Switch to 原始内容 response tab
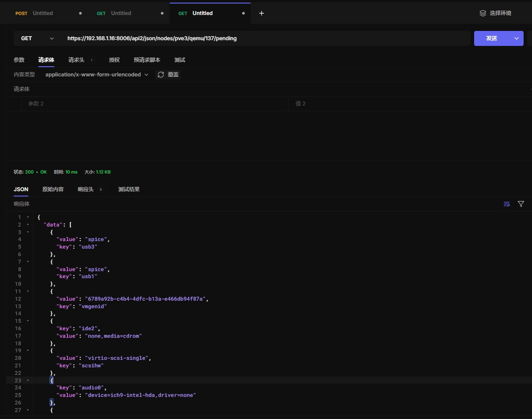Viewport: 532px width, 419px height. pyautogui.click(x=53, y=189)
